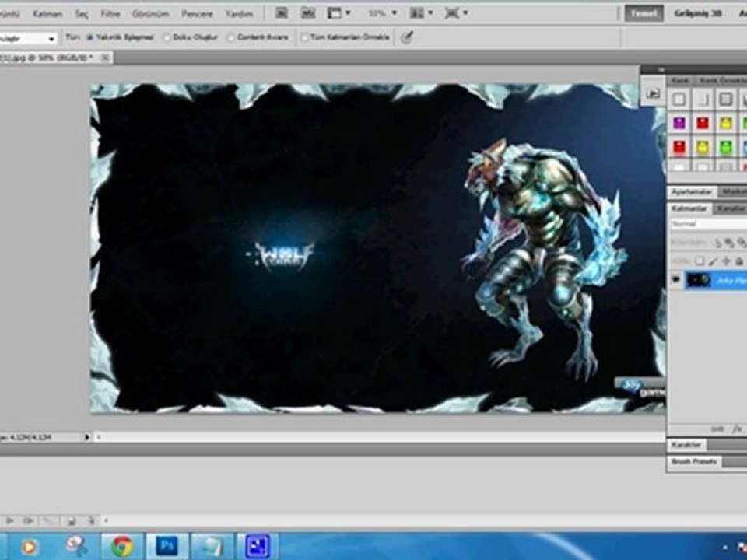Open the Arrange Documents dropdown
Image resolution: width=747 pixels, height=560 pixels.
[x=421, y=13]
